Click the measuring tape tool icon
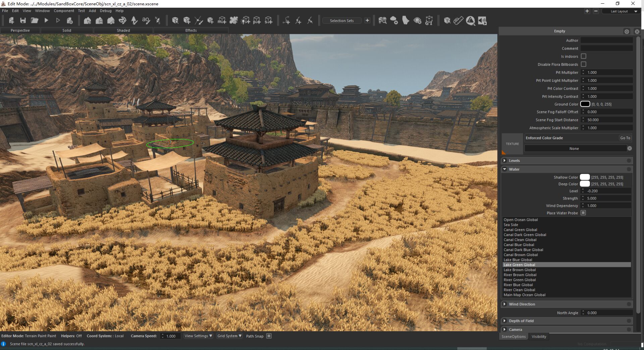 pos(458,20)
